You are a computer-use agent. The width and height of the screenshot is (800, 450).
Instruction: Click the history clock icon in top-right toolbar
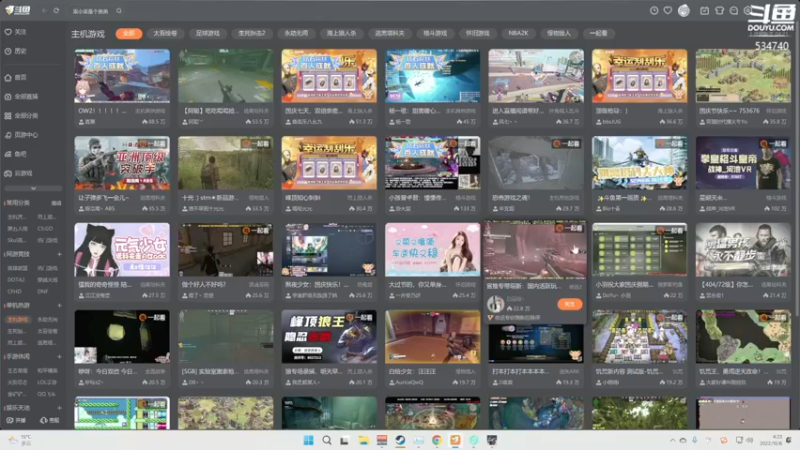pos(654,11)
